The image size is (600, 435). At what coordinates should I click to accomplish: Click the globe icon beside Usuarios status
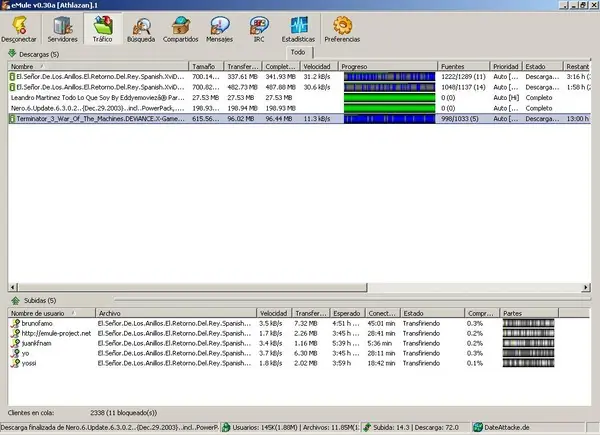click(226, 427)
